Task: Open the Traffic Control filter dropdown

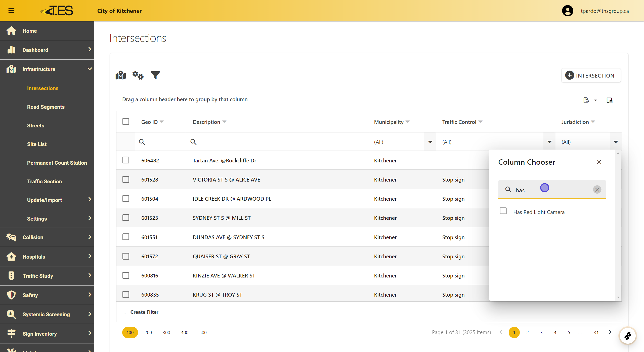Action: pyautogui.click(x=549, y=142)
